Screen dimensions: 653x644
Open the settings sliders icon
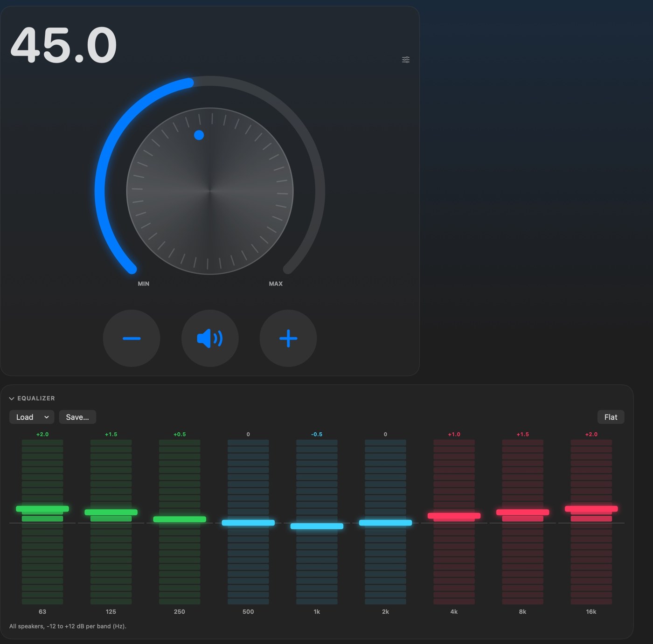pos(406,60)
